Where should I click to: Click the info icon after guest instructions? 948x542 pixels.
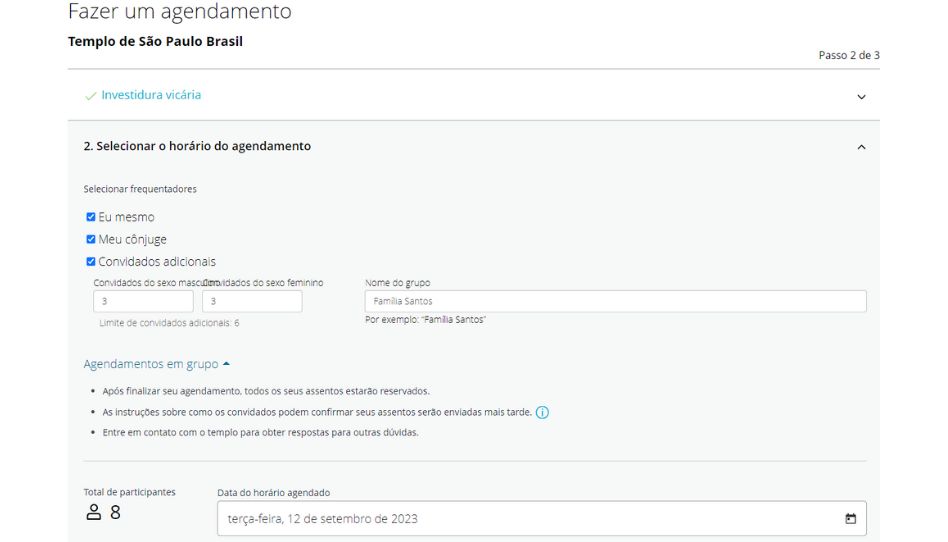click(542, 412)
